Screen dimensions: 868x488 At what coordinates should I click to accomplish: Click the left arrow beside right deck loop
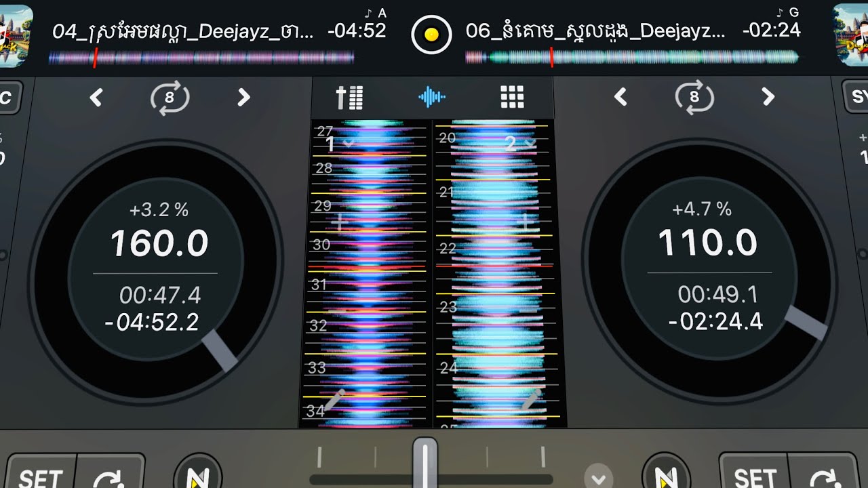coord(620,98)
